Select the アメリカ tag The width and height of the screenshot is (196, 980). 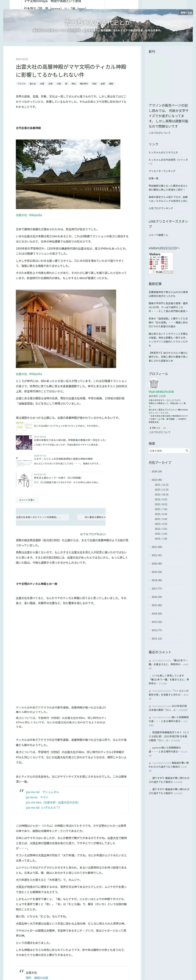[x=21, y=84]
